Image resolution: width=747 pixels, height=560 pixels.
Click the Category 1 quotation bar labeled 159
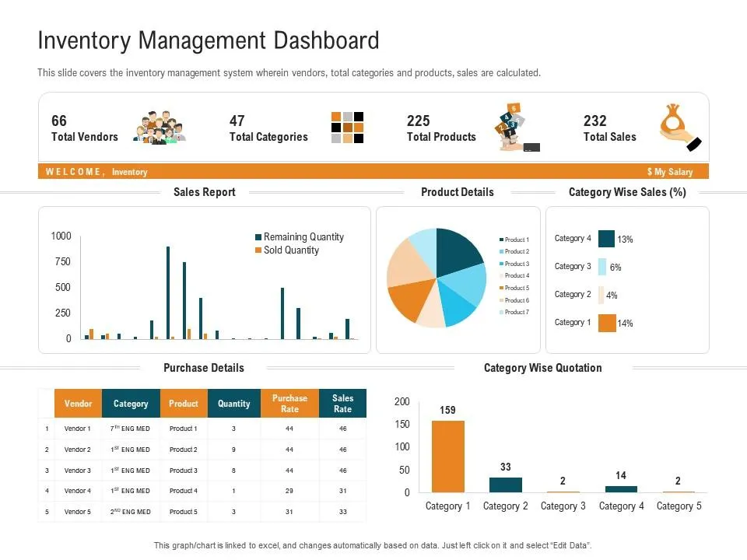coord(448,457)
